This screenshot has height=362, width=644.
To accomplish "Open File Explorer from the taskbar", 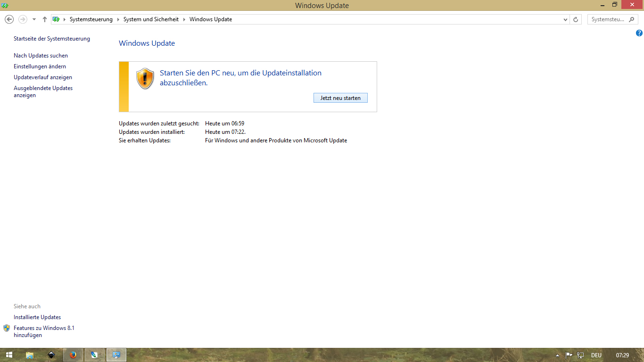I will pyautogui.click(x=29, y=355).
